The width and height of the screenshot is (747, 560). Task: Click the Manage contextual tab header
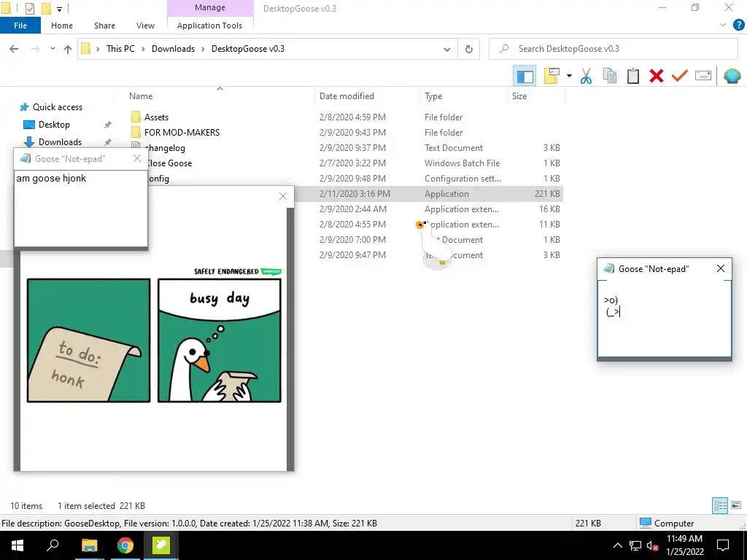click(210, 7)
